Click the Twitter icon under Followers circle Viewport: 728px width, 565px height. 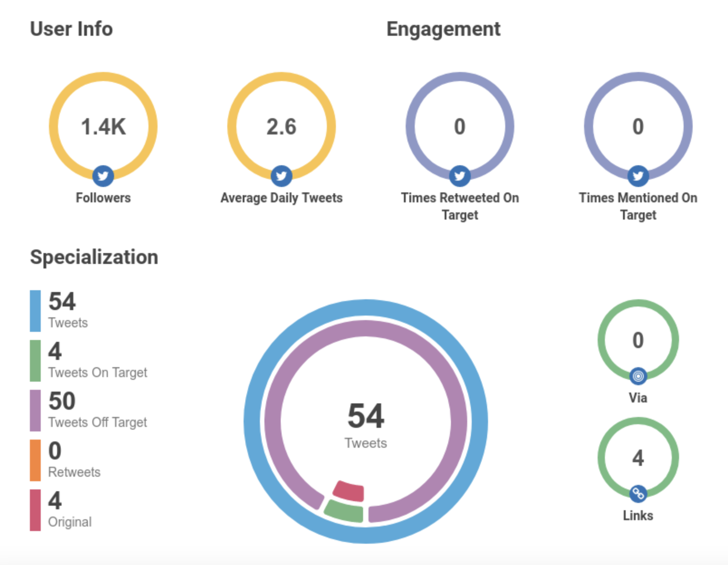tap(103, 176)
